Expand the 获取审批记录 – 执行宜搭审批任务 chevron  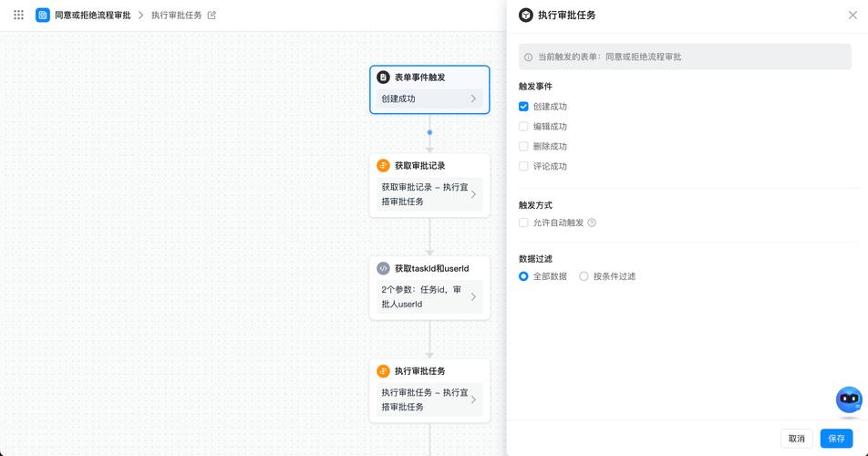click(x=473, y=194)
